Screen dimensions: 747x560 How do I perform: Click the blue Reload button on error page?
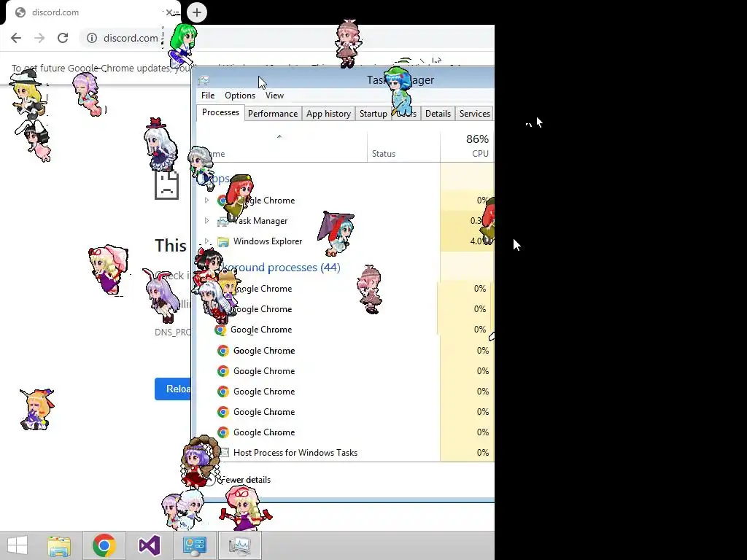[172, 389]
